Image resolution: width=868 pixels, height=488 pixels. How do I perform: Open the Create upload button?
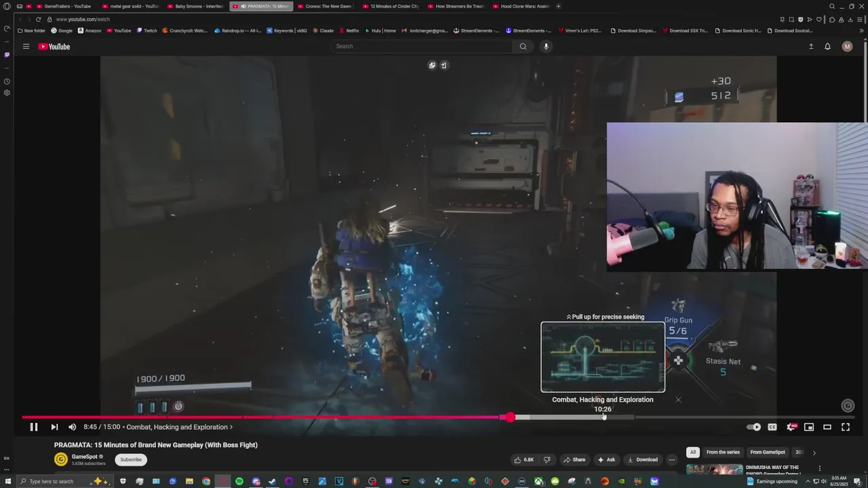coord(811,47)
